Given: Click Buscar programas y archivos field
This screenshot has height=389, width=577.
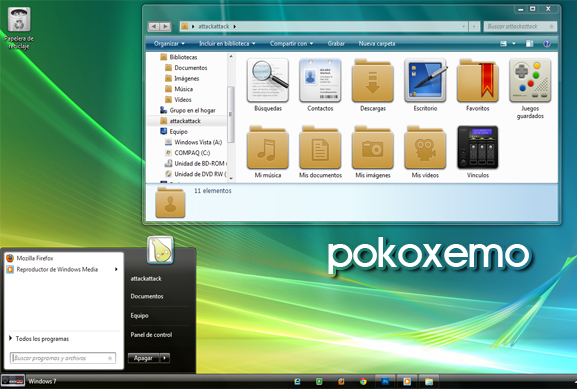Looking at the screenshot, I should (x=63, y=358).
